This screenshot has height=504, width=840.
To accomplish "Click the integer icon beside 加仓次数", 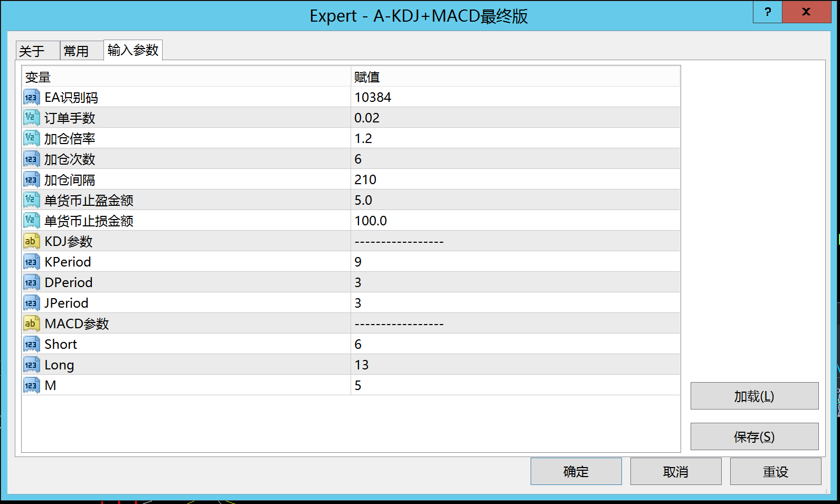I will [31, 159].
